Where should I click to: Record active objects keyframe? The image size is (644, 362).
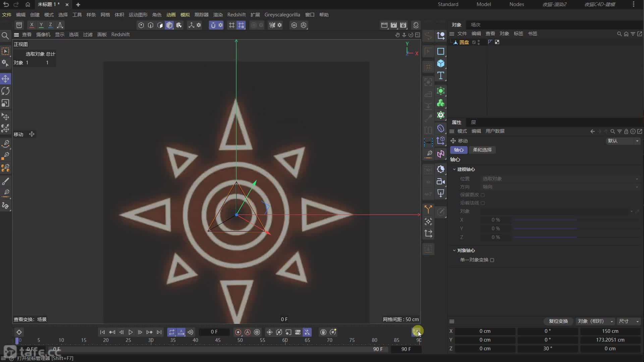[238, 332]
